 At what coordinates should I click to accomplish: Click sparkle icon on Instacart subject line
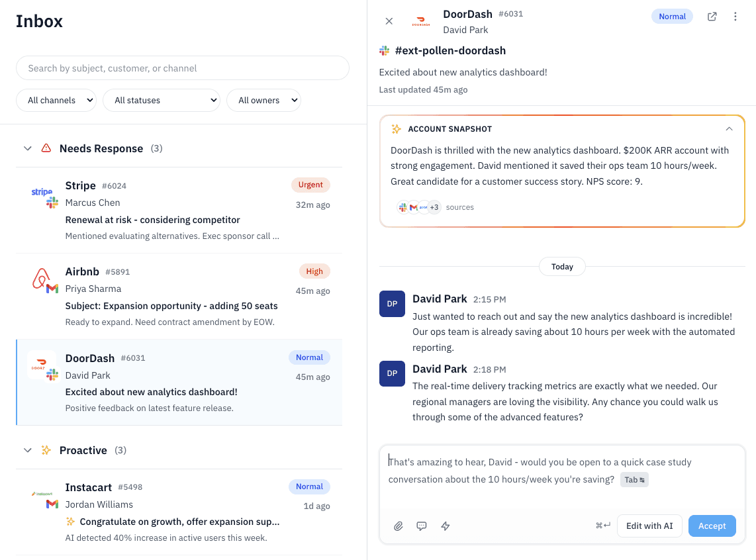(x=70, y=522)
